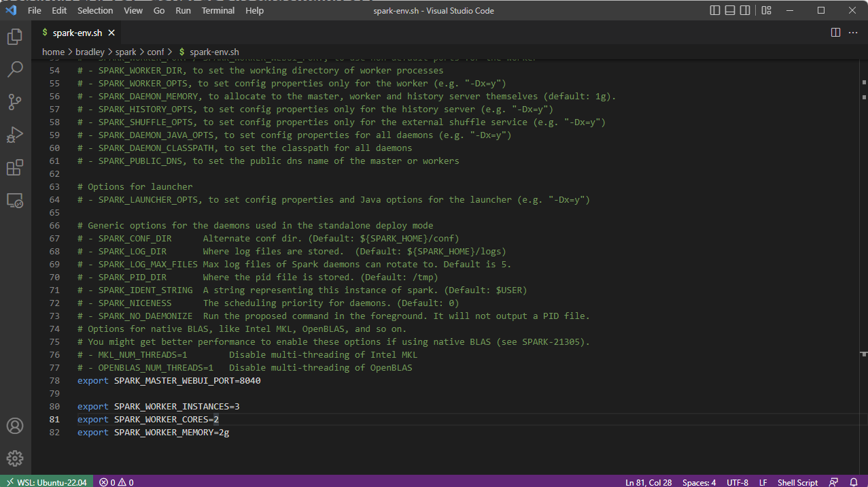Click the 'OPENBLAS_NUM_THREADS=1' comment line
The width and height of the screenshot is (868, 487).
(x=245, y=368)
